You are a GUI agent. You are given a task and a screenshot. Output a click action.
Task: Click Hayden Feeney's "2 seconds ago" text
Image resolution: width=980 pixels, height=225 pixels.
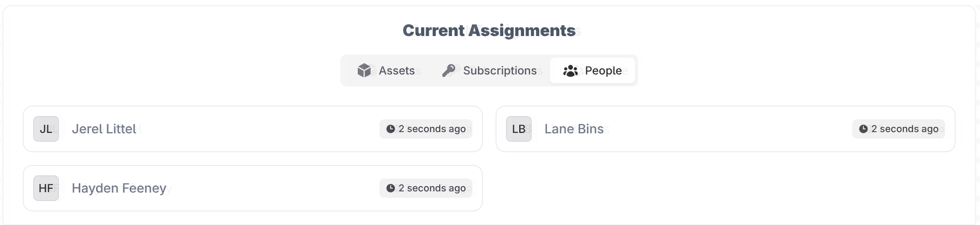432,188
